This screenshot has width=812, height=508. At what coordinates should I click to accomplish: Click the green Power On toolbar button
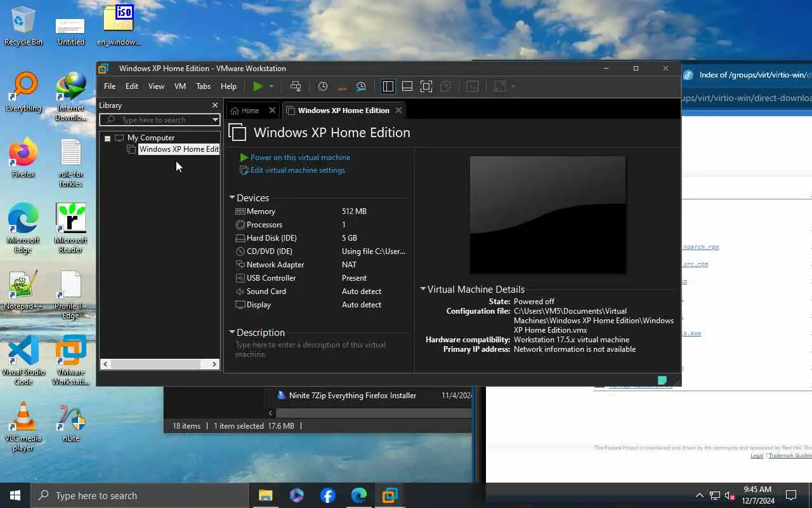[258, 86]
